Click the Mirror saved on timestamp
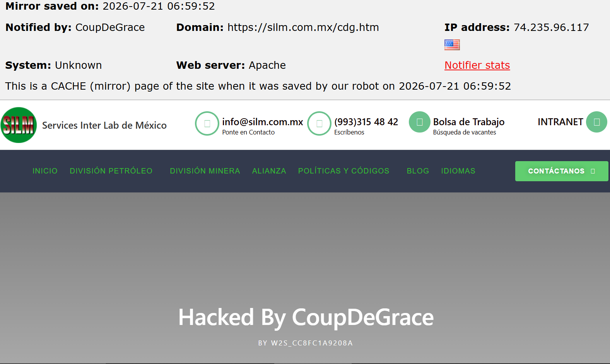 coord(159,6)
